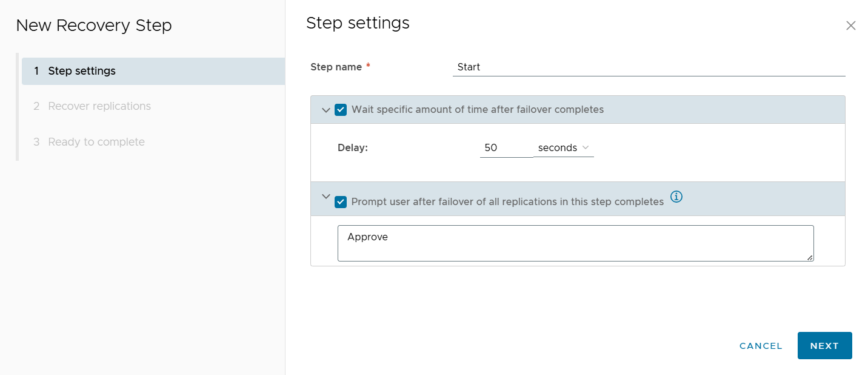The image size is (868, 375).
Task: Collapse the Prompt user section chevron
Action: tap(326, 197)
